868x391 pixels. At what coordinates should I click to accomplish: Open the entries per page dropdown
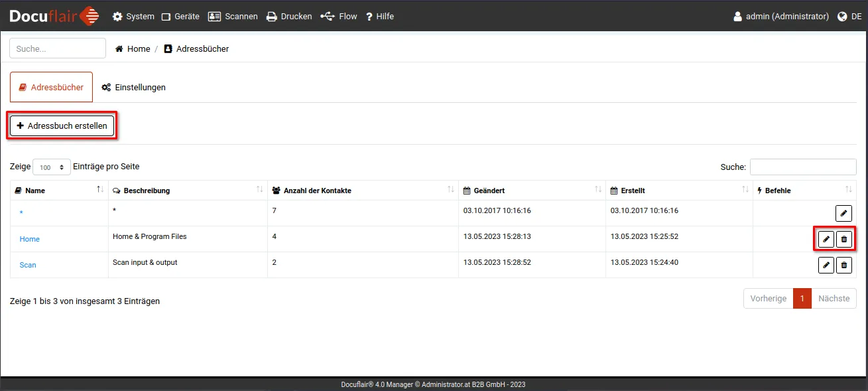[52, 167]
